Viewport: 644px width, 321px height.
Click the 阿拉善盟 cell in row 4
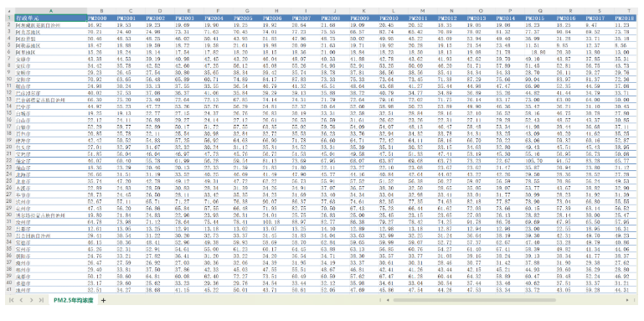pyautogui.click(x=50, y=39)
